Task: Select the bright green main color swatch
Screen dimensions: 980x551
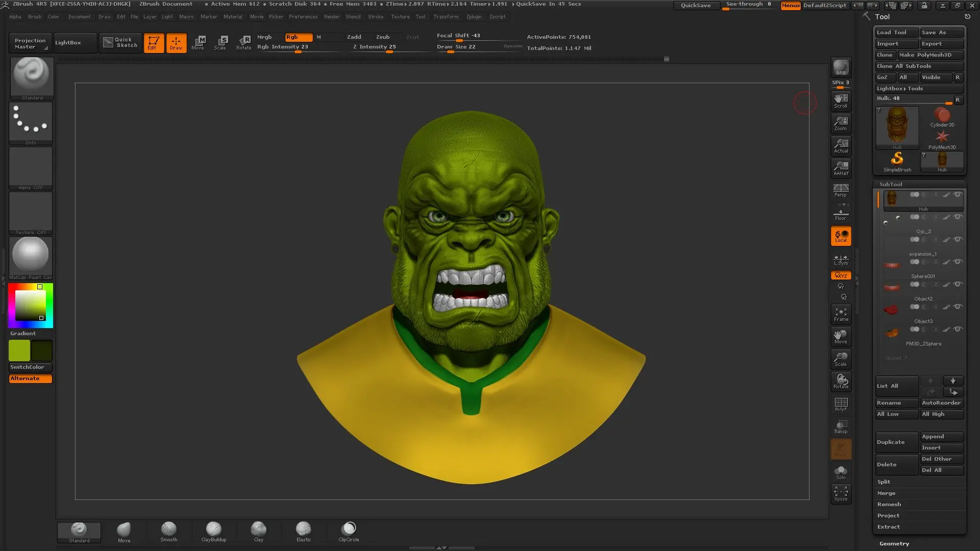Action: tap(19, 351)
